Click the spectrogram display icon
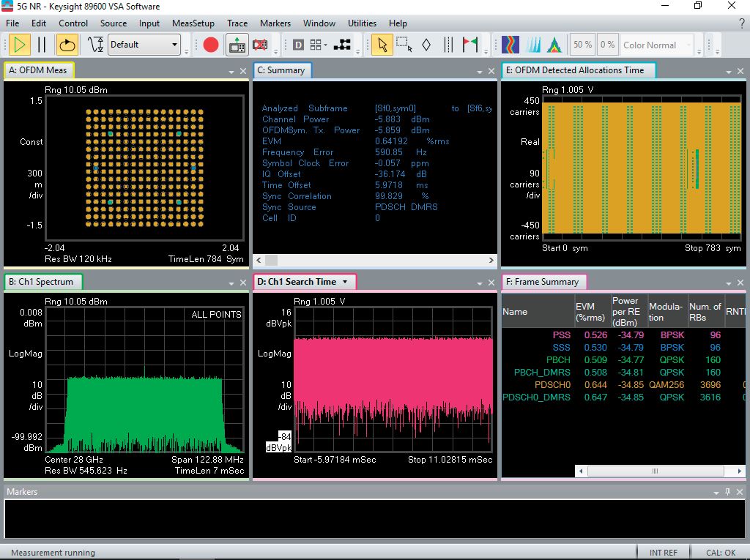Screen dimensions: 750x560 510,45
